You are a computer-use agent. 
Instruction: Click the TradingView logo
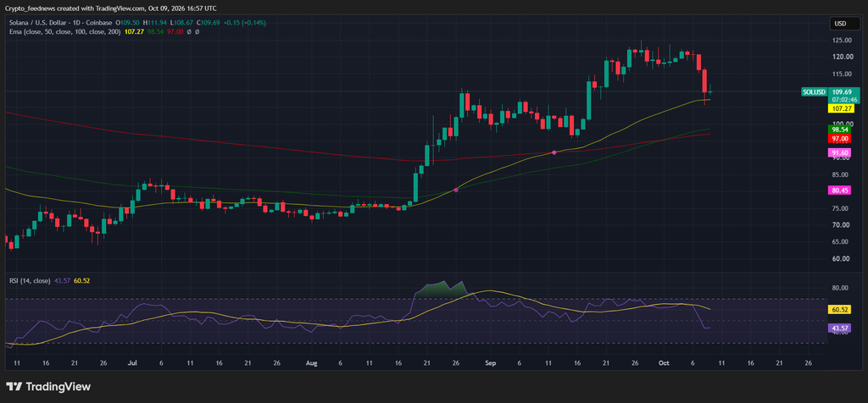tap(48, 386)
